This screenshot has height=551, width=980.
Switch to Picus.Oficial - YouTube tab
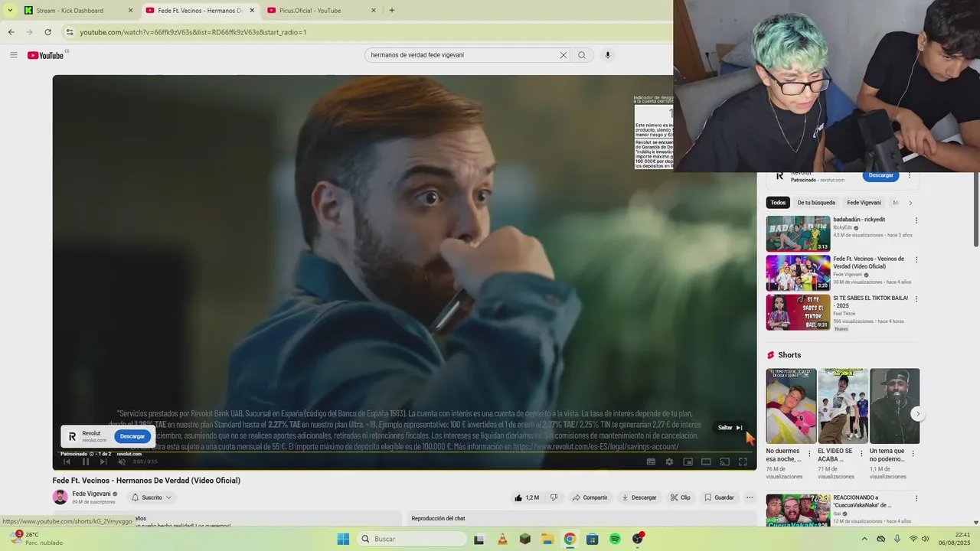click(322, 10)
